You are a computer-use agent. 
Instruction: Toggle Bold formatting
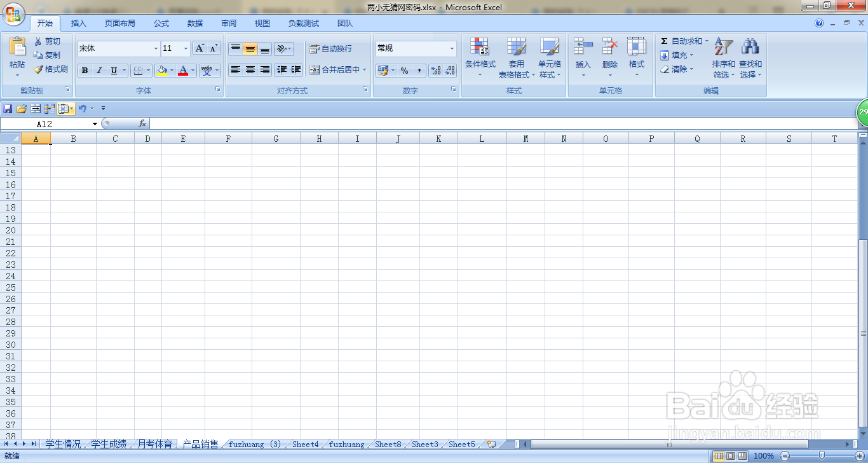tap(85, 71)
